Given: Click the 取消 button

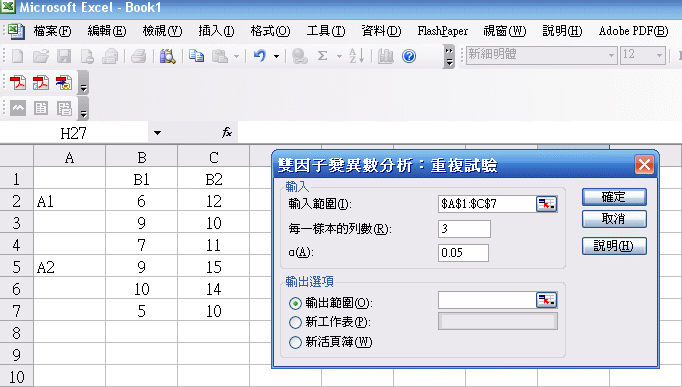Looking at the screenshot, I should pyautogui.click(x=614, y=219).
